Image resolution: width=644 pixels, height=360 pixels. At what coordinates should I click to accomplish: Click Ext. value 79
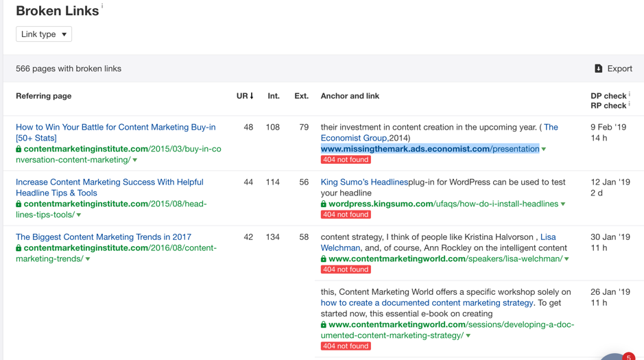click(x=304, y=128)
